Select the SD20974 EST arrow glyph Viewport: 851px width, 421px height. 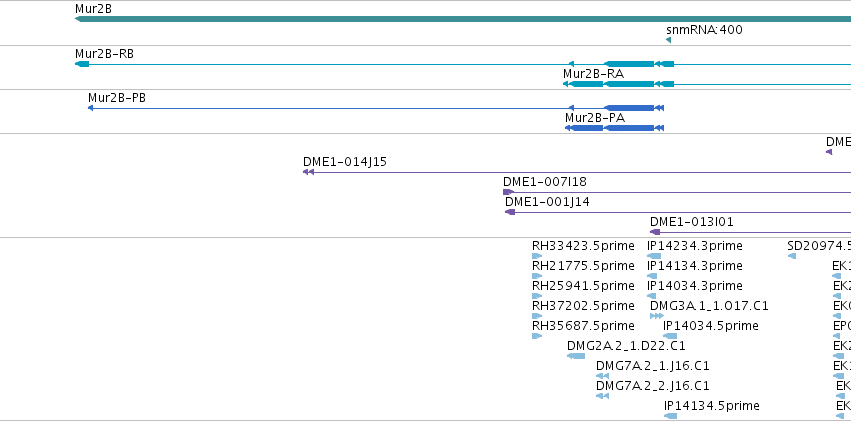pos(791,256)
